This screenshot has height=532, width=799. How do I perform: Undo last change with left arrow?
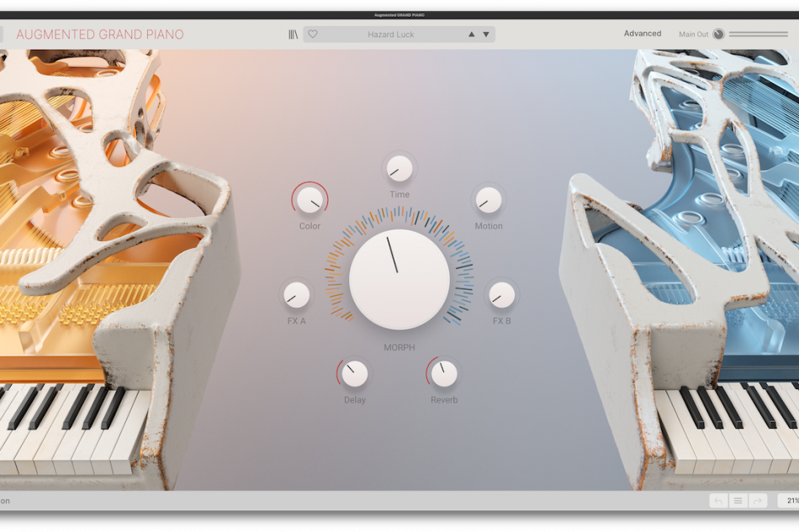pos(718,501)
